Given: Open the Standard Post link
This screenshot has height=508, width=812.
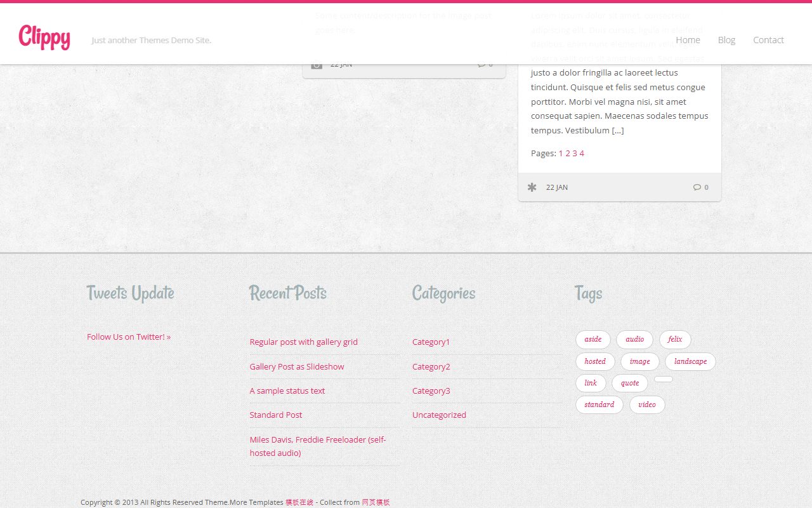Looking at the screenshot, I should 276,415.
